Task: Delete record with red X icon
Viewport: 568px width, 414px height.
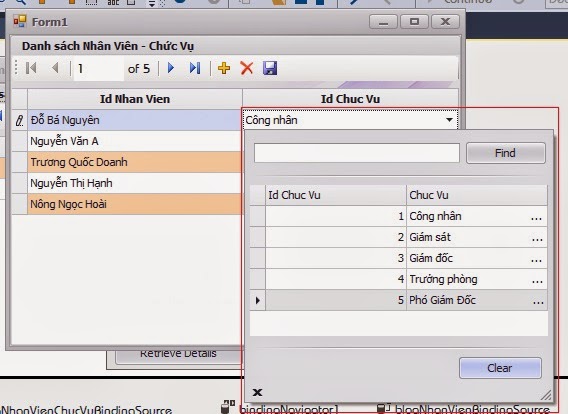Action: coord(247,68)
